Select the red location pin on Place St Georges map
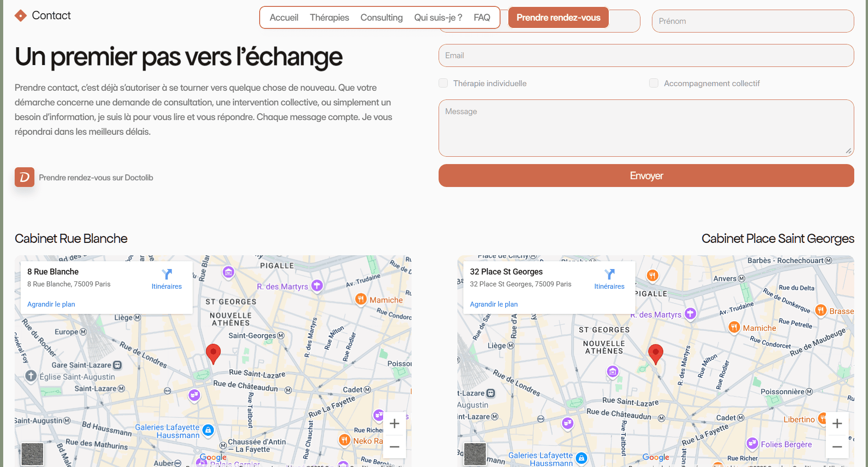868x467 pixels. click(x=656, y=354)
